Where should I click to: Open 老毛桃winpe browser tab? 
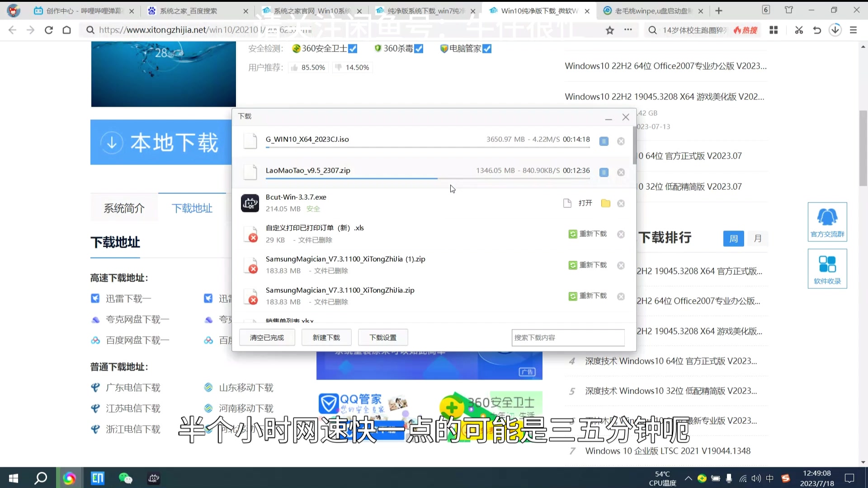click(653, 11)
